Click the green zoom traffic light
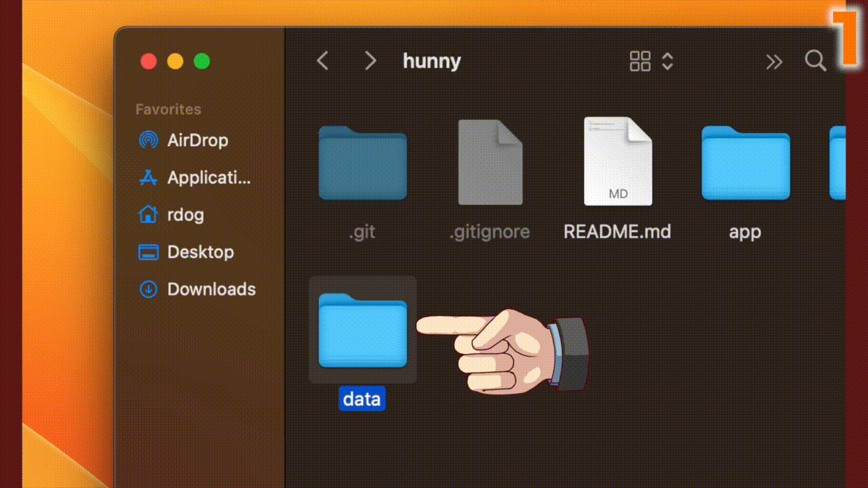 [201, 61]
